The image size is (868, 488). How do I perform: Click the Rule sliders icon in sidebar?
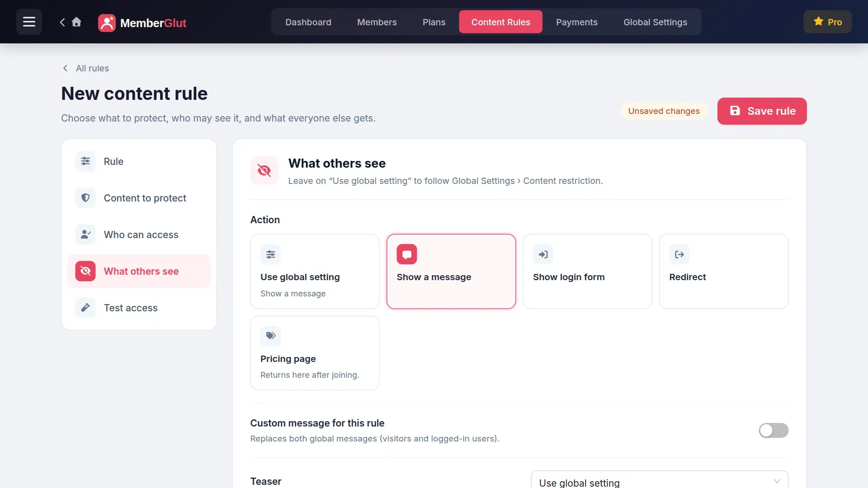tap(85, 161)
